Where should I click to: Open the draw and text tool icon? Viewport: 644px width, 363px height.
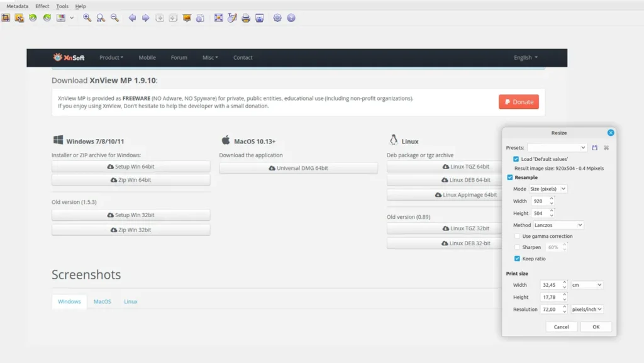tap(232, 18)
